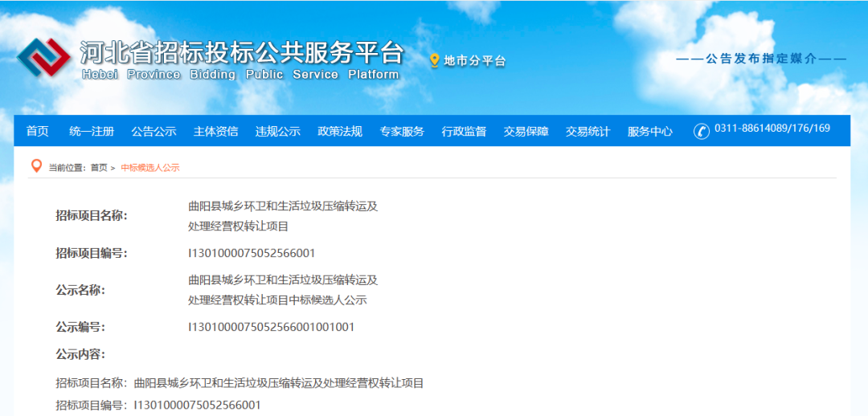Click the 招标项目名称 bold label
Screen dimensions: 868x416
click(x=92, y=216)
